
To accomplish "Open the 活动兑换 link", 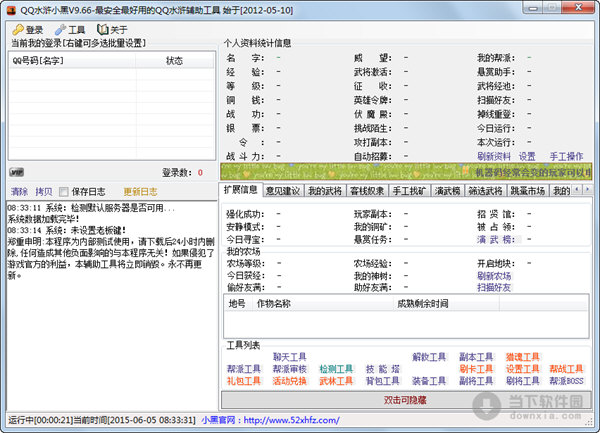I will coord(290,381).
